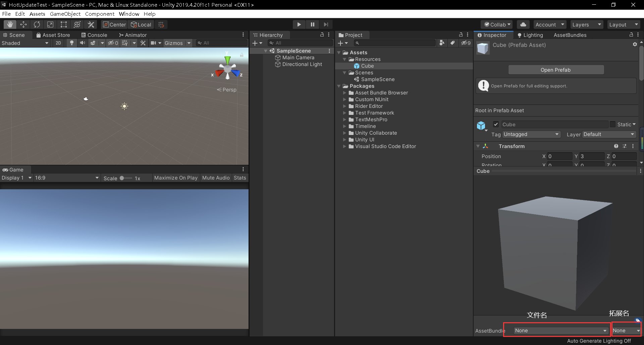This screenshot has width=644, height=345.
Task: Toggle hidden packages visibility in Project
Action: pyautogui.click(x=466, y=43)
